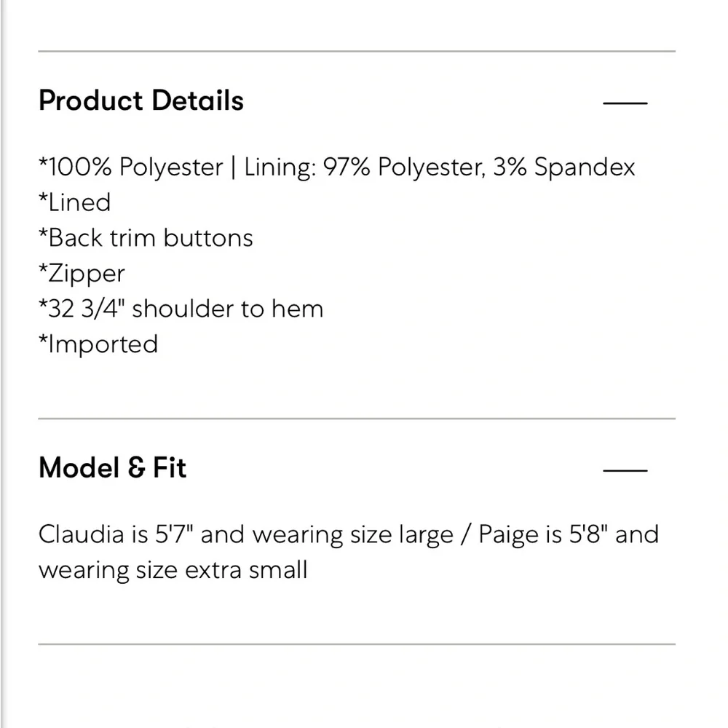This screenshot has height=728, width=728.
Task: Collapse the Product Details section minus icon
Action: pos(625,103)
